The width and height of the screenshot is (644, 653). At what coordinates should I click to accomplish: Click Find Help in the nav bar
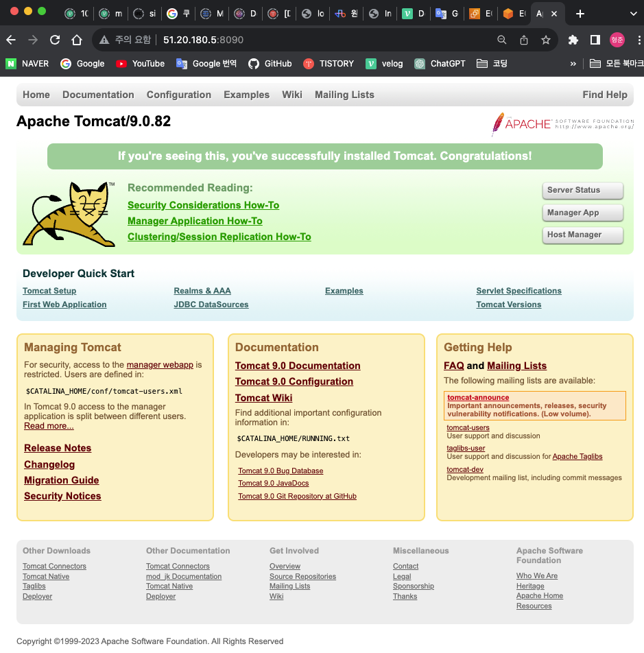point(604,95)
